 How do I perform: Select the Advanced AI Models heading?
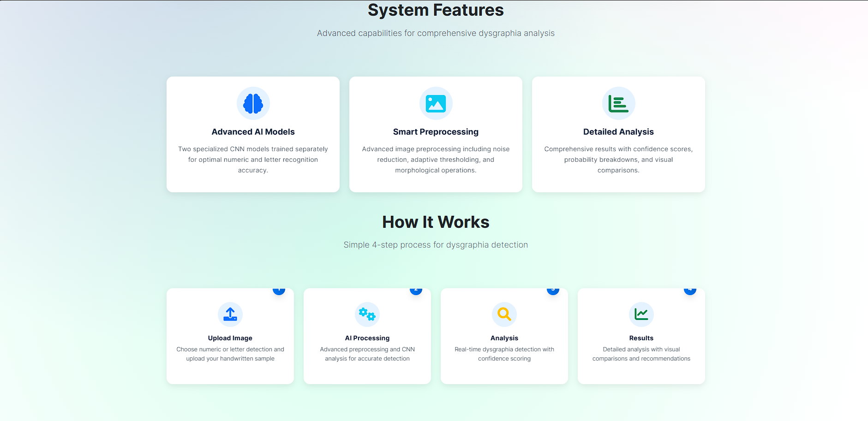[x=253, y=132]
